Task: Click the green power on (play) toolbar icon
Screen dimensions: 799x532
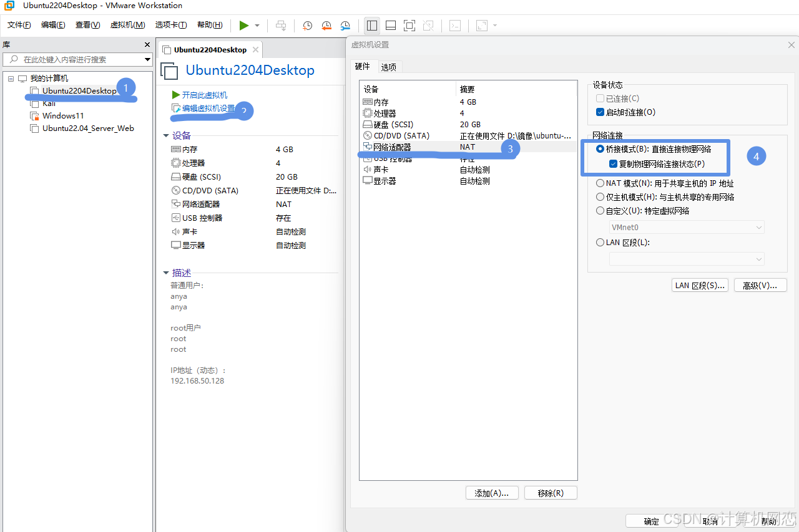Action: [x=243, y=26]
